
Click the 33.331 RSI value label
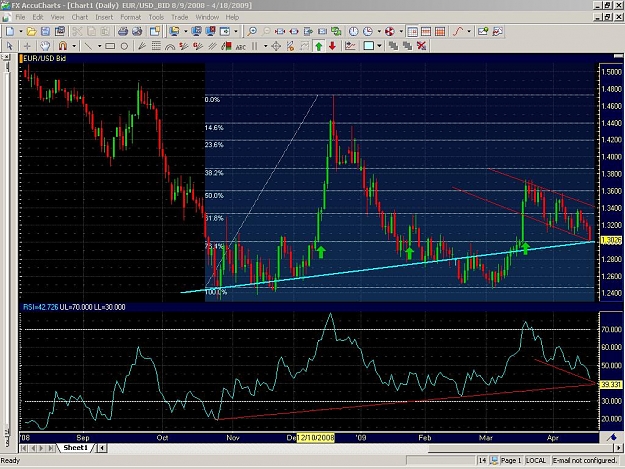611,385
